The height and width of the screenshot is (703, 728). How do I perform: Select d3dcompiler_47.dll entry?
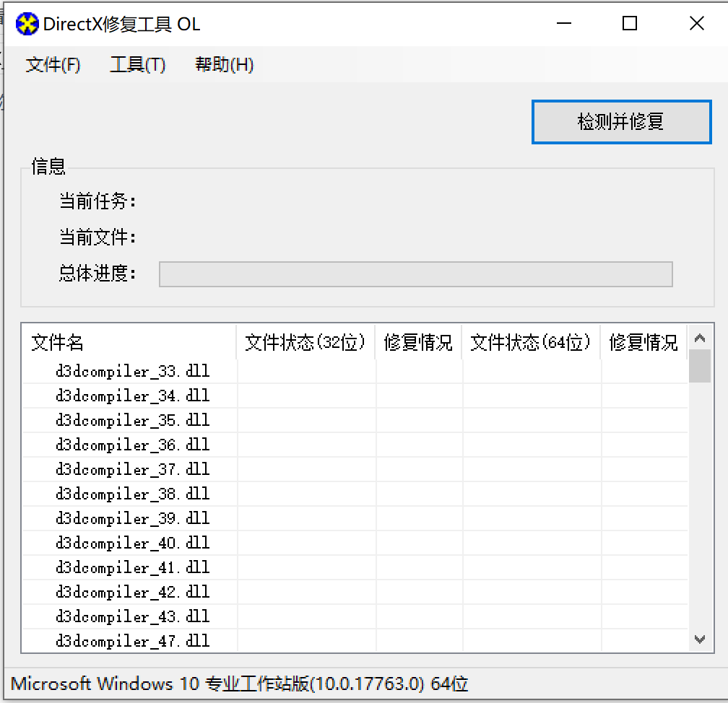pyautogui.click(x=132, y=641)
